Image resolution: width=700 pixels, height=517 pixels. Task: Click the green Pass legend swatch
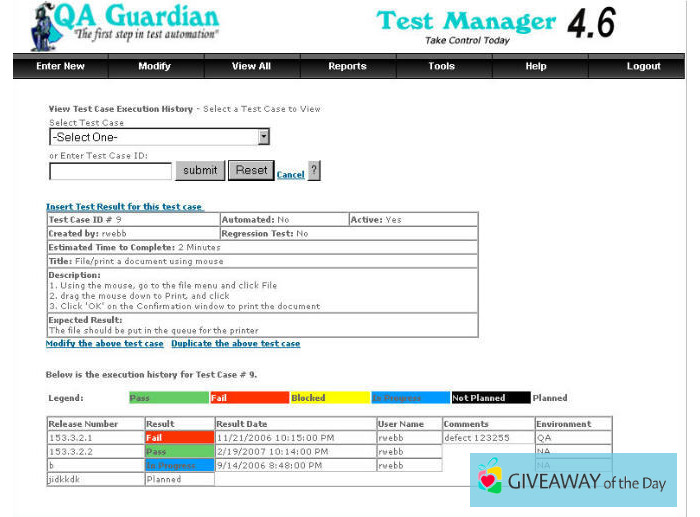click(168, 398)
